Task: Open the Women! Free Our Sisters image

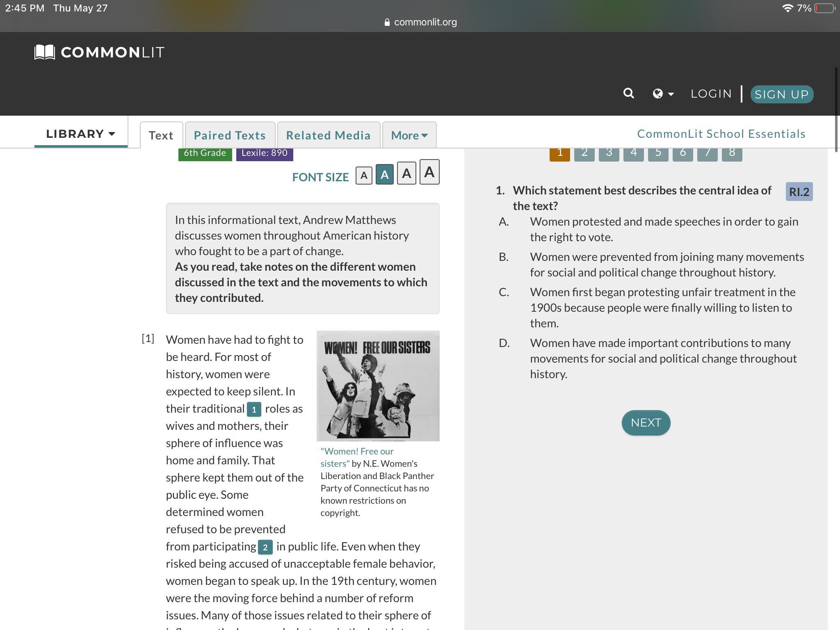Action: [378, 386]
